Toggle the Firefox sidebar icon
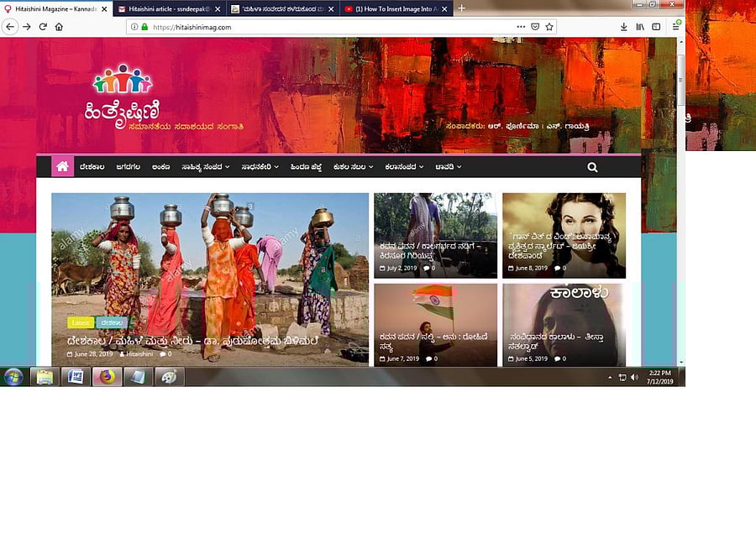The width and height of the screenshot is (756, 559). [658, 26]
